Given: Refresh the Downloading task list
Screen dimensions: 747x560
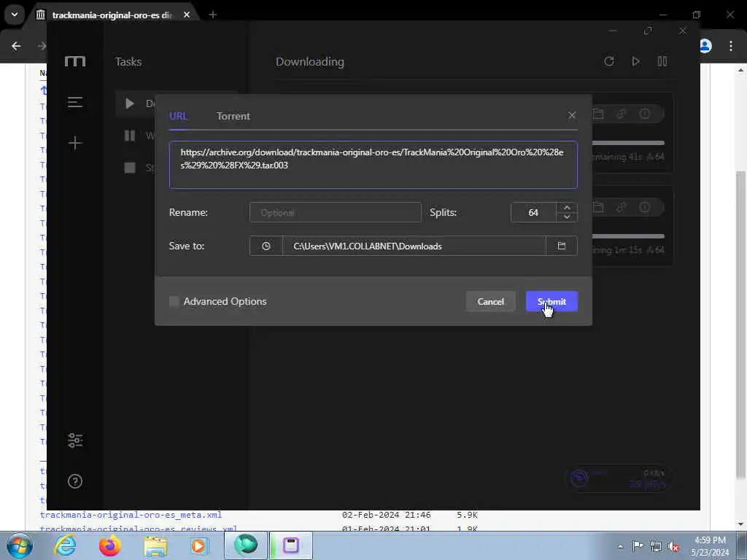Looking at the screenshot, I should (x=609, y=61).
